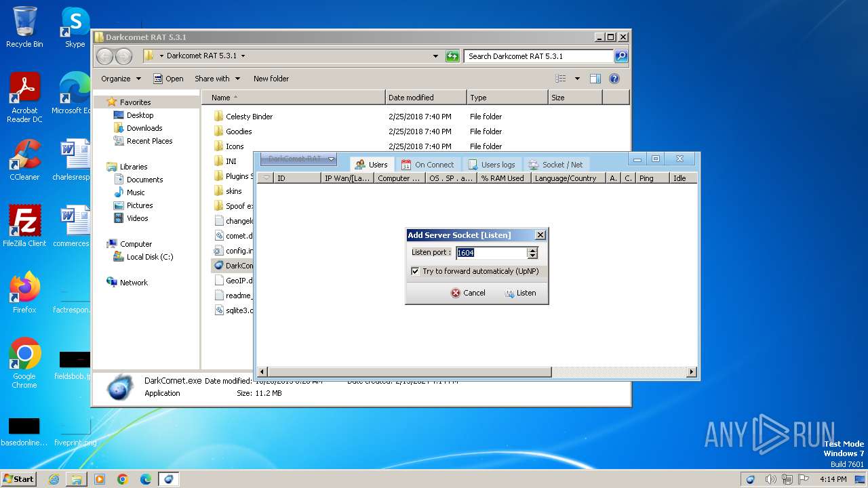Click the Refresh button beside address bar
868x488 pixels.
coord(452,56)
